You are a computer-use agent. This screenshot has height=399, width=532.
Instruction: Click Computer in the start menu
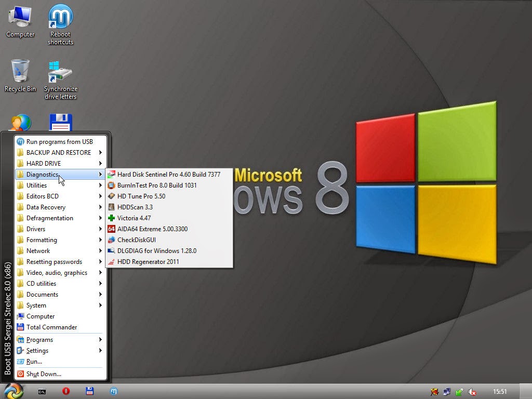[61, 316]
